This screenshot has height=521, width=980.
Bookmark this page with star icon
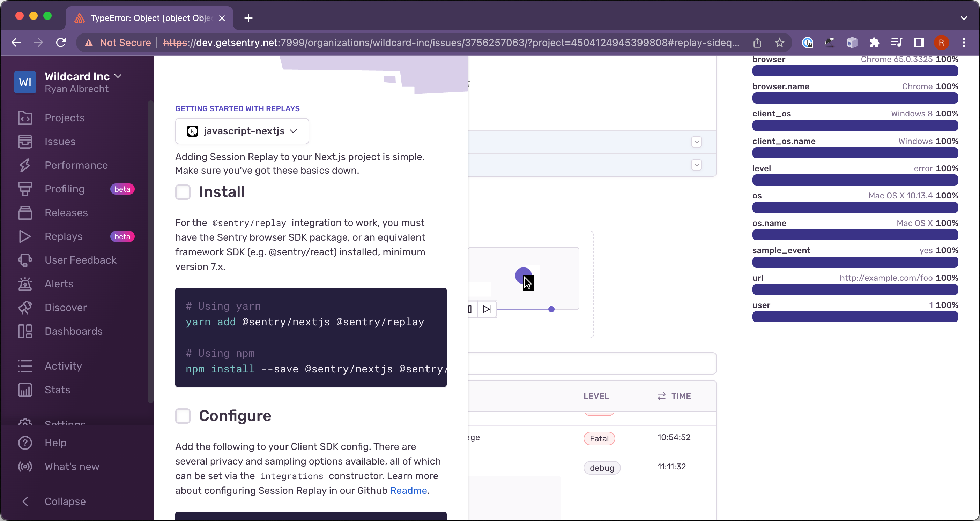(x=780, y=43)
